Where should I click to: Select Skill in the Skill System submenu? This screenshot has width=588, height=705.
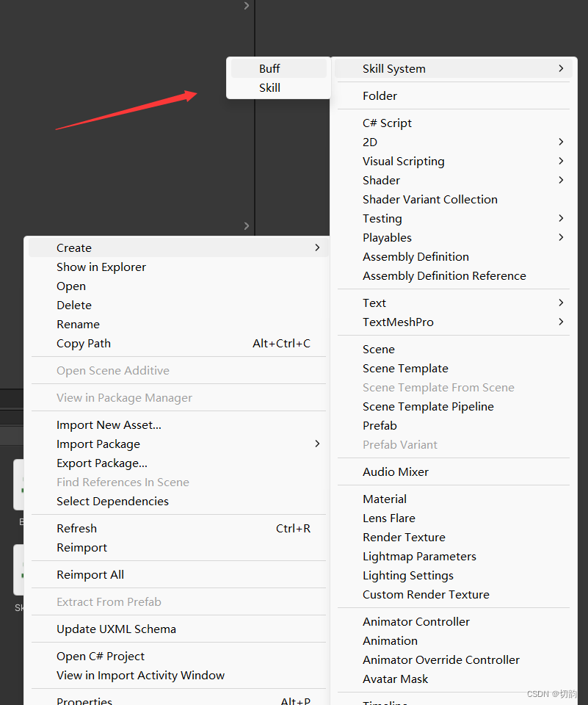coord(278,87)
